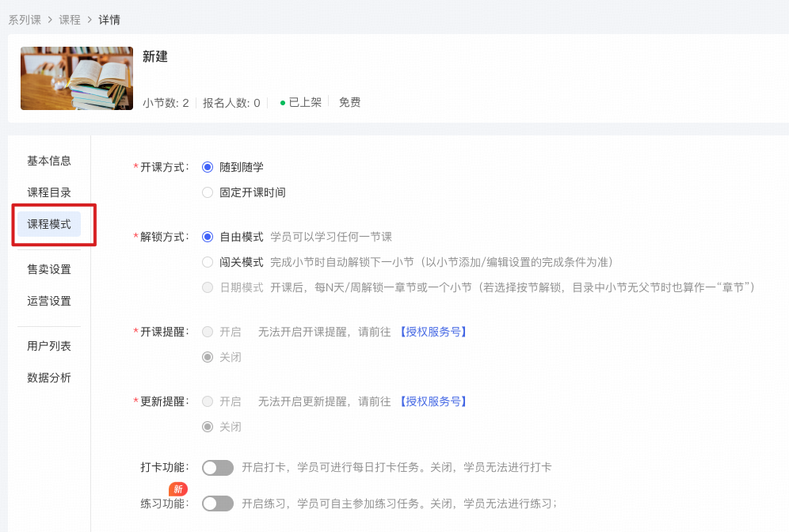Choose 日期模式 unlock method

pyautogui.click(x=208, y=287)
